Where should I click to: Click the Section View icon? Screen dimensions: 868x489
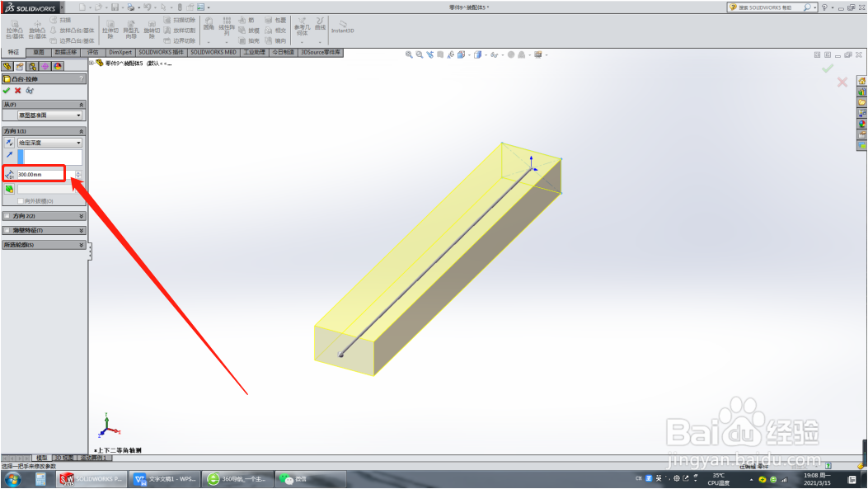pos(440,54)
